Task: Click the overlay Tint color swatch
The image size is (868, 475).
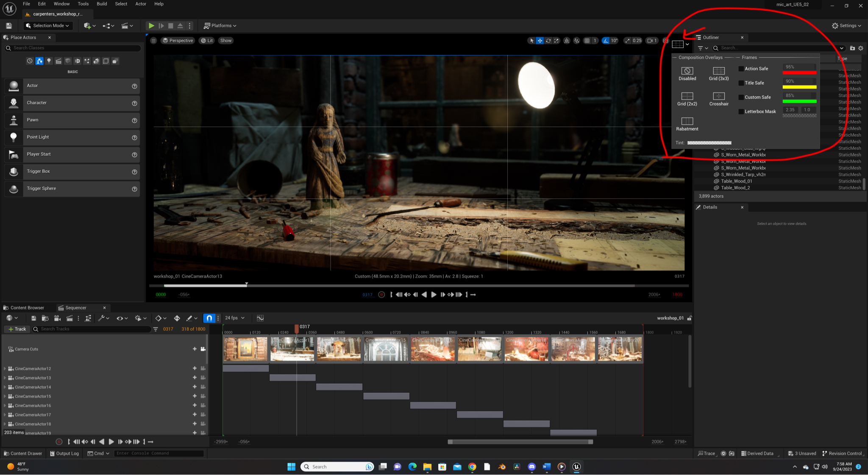Action: [709, 143]
